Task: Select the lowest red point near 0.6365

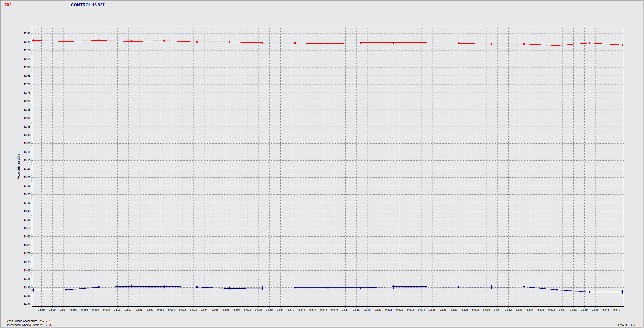Action: (557, 45)
